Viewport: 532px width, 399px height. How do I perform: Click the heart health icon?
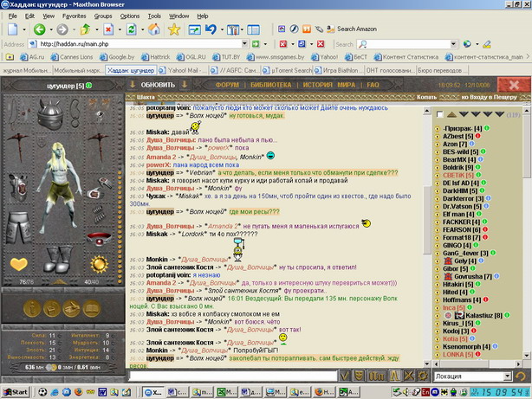(20, 264)
